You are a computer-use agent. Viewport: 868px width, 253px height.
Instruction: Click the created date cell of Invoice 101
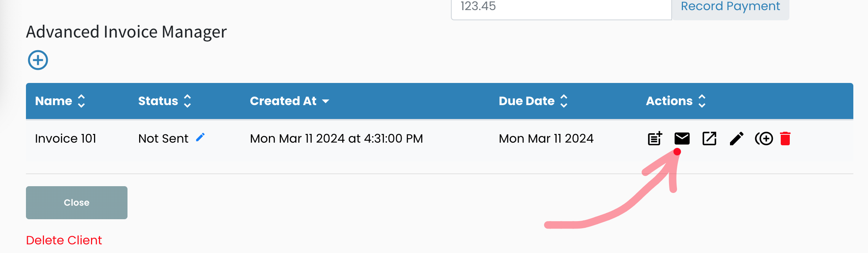[336, 139]
